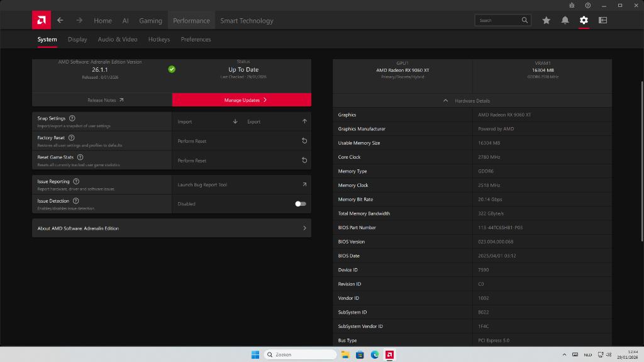Open Microsoft Store from the taskbar
The height and width of the screenshot is (362, 644).
click(360, 354)
